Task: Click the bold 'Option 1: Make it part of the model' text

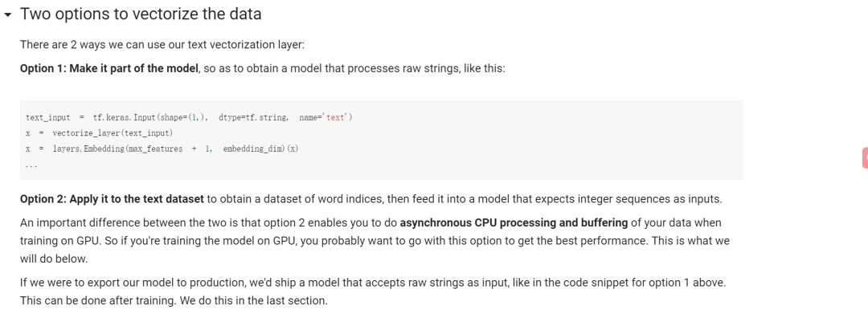Action: coord(109,68)
